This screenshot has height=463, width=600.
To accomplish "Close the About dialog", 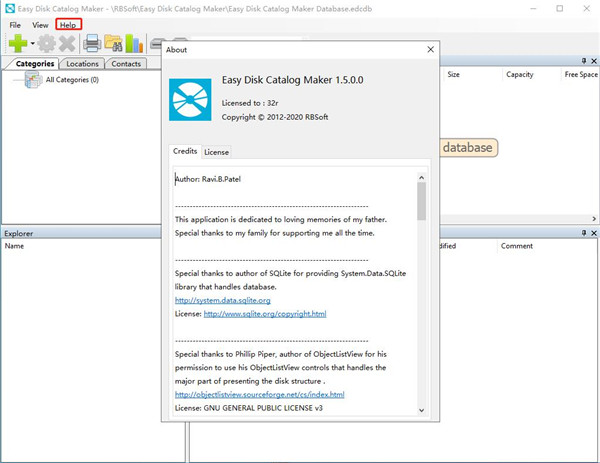I will 430,49.
